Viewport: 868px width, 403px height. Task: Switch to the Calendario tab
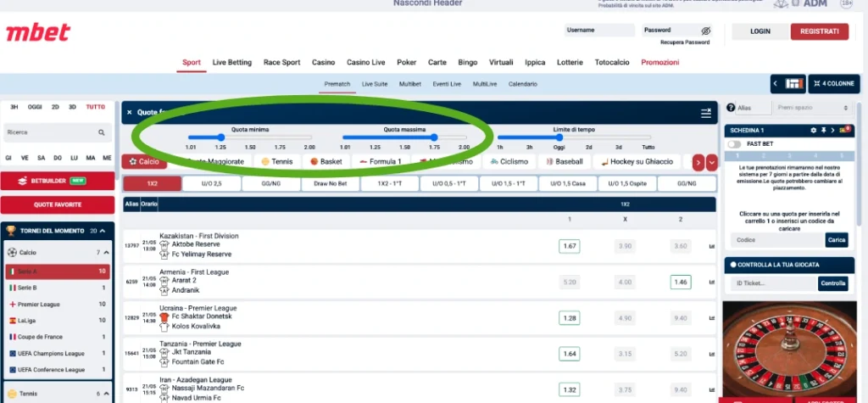[x=522, y=84]
